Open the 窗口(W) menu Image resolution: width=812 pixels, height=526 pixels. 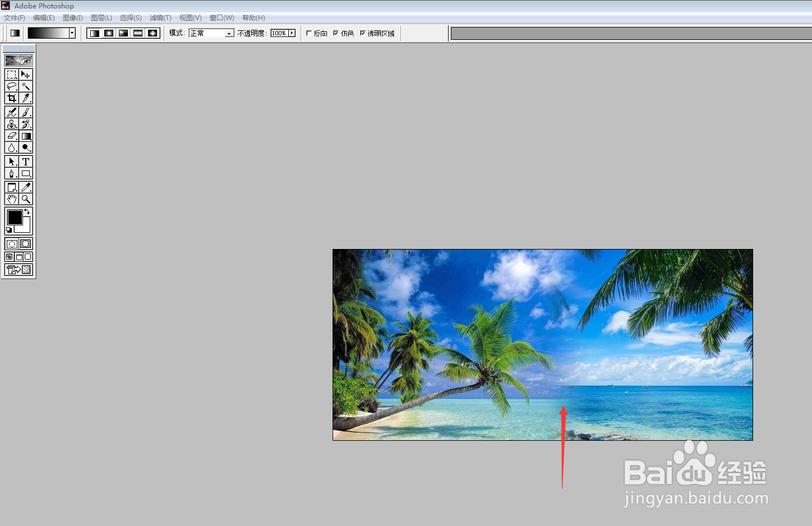pyautogui.click(x=222, y=18)
